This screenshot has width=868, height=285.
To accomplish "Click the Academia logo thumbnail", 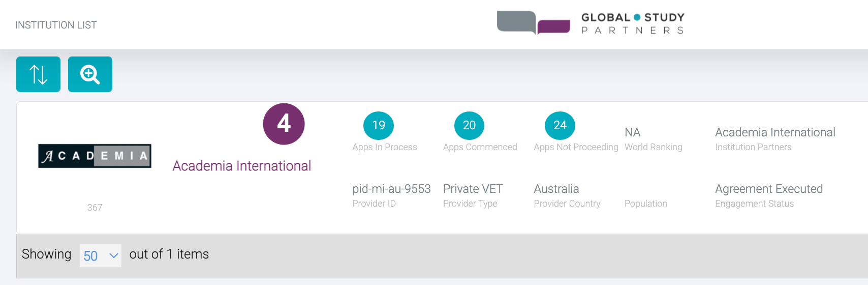I will pyautogui.click(x=95, y=156).
